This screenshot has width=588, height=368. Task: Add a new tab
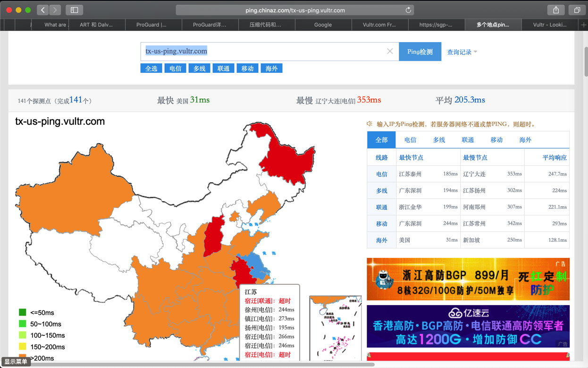pos(584,25)
